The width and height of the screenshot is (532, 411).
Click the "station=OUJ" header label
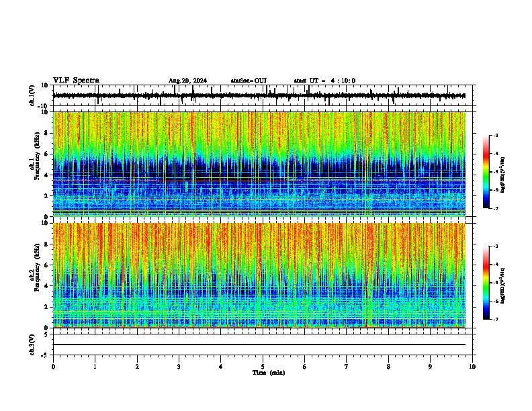tap(249, 81)
